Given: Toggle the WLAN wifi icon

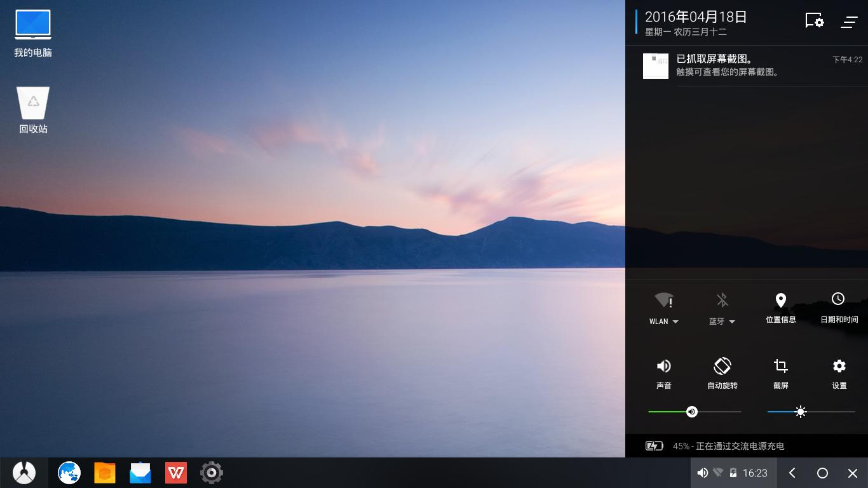Looking at the screenshot, I should point(663,300).
